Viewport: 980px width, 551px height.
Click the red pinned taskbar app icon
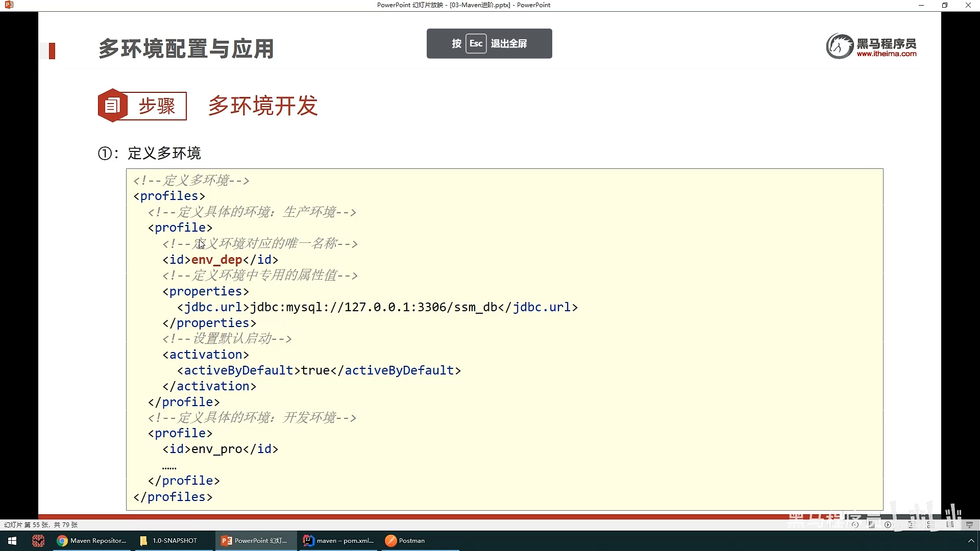pos(38,541)
